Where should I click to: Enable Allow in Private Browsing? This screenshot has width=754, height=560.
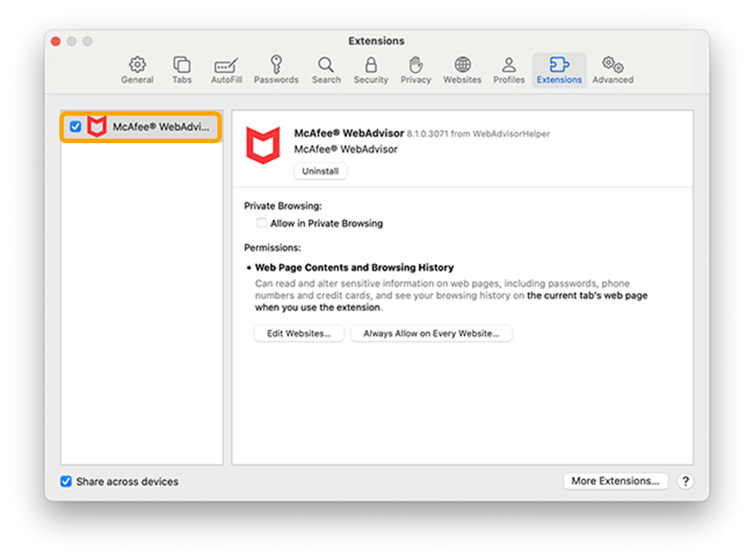pyautogui.click(x=261, y=223)
